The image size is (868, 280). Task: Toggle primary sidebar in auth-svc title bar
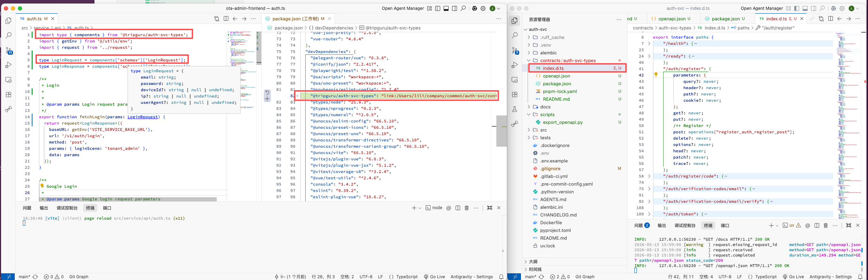coord(797,8)
